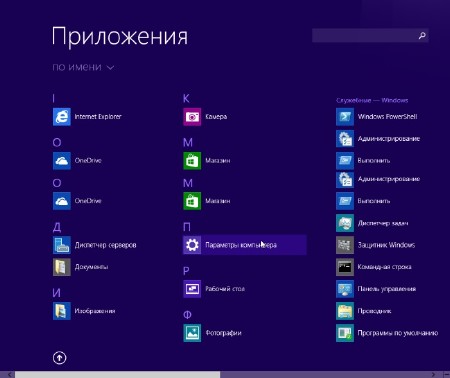Image resolution: width=450 pixels, height=378 pixels.
Task: Click the letter Р group header
Action: coord(186,271)
